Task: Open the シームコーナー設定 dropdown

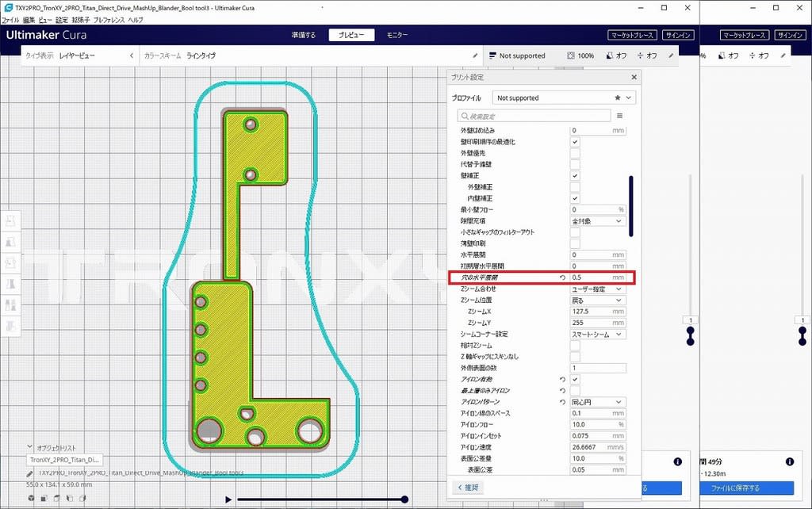Action: [598, 335]
